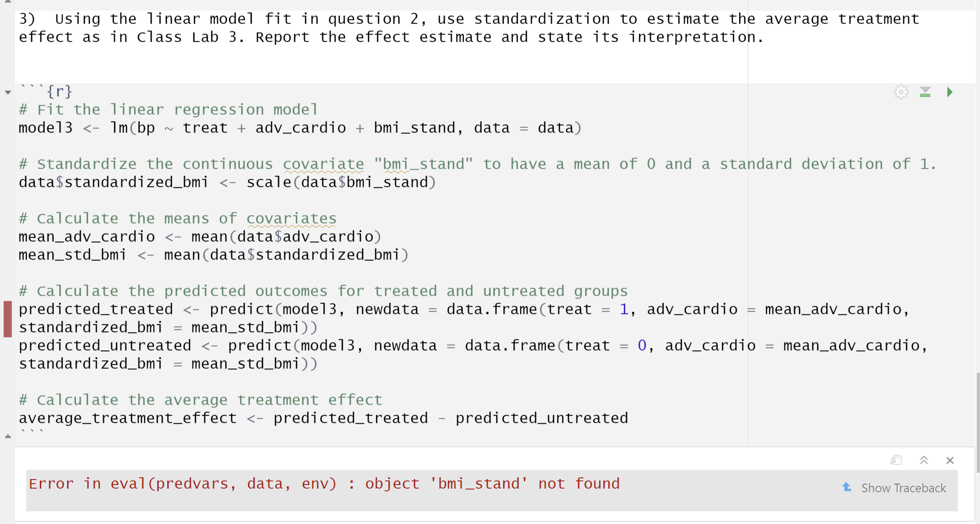Click the fold arrow at the chunk end
The width and height of the screenshot is (980, 524).
click(8, 436)
